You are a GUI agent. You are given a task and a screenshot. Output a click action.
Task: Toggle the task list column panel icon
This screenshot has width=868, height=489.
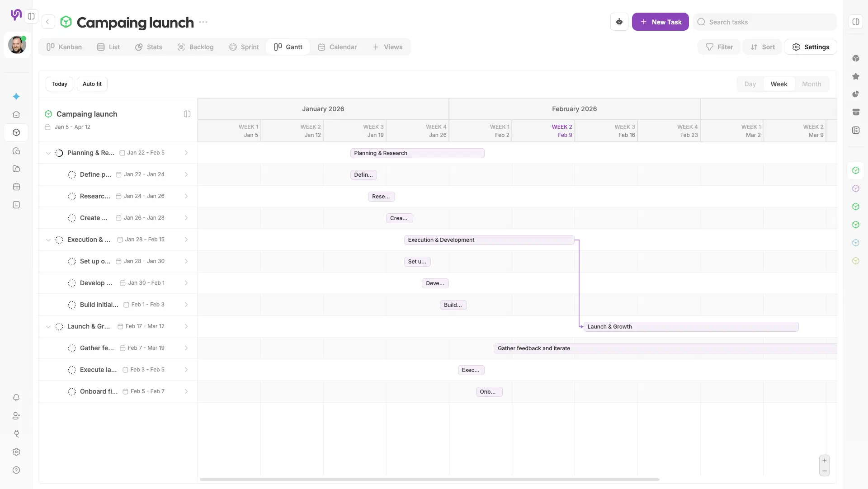point(187,114)
